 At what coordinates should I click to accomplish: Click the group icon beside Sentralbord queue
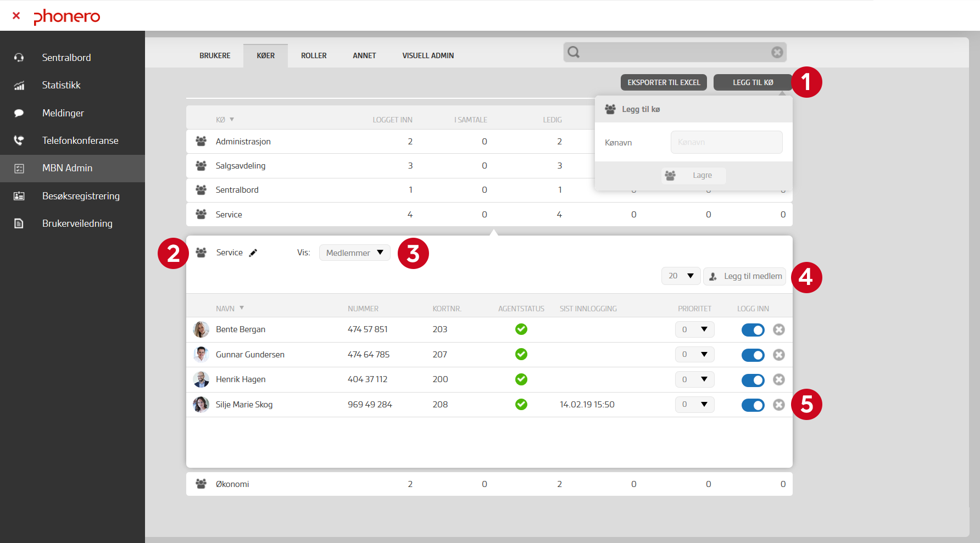click(x=201, y=189)
